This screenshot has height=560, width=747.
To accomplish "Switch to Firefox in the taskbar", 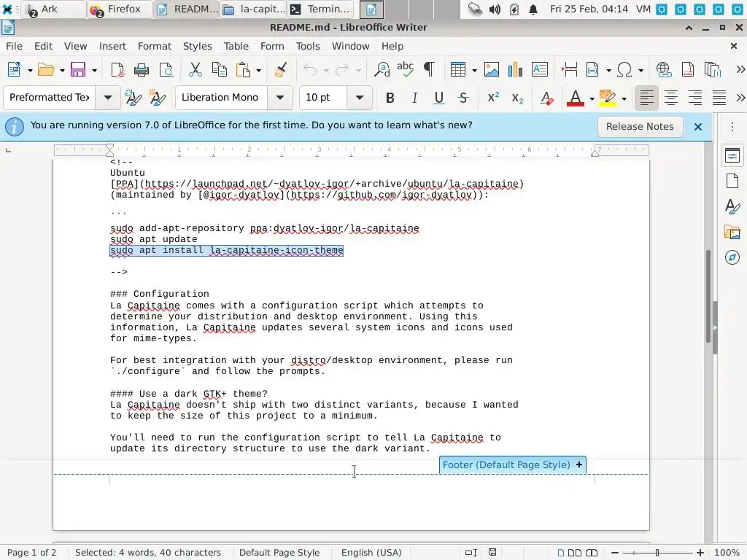I will click(x=119, y=9).
